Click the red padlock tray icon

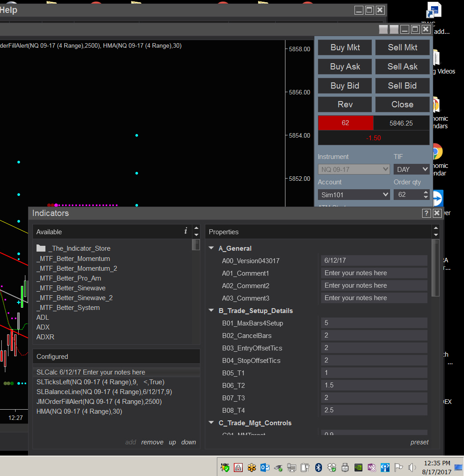(x=238, y=468)
